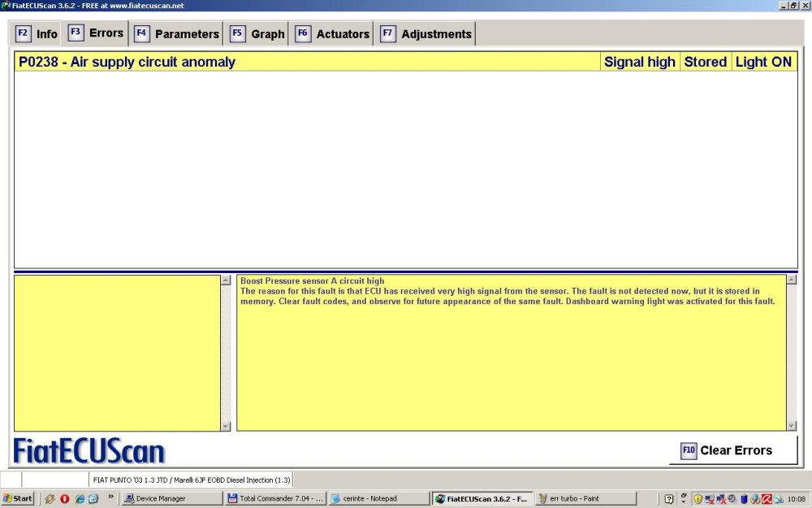Open the cerinte Notepad taskbar window

click(x=378, y=498)
